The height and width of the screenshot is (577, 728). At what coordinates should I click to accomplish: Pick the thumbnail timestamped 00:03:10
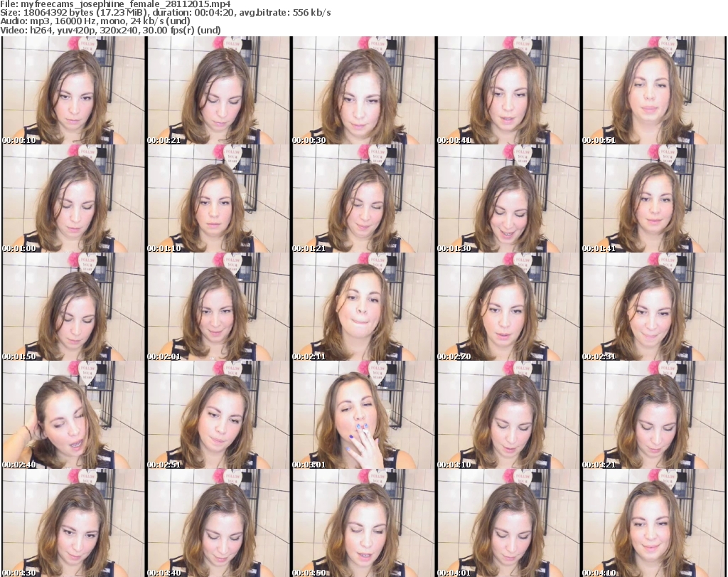click(x=508, y=415)
